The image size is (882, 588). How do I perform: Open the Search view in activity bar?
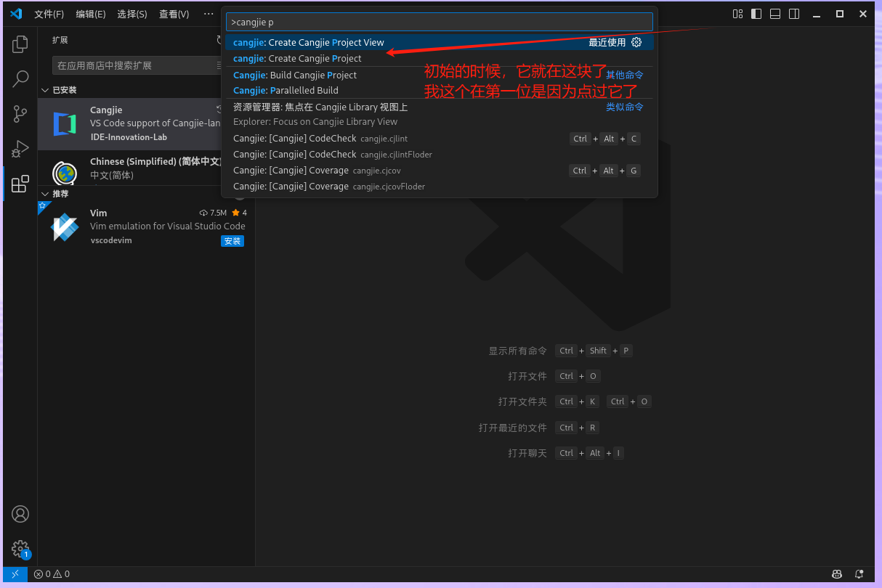tap(20, 79)
